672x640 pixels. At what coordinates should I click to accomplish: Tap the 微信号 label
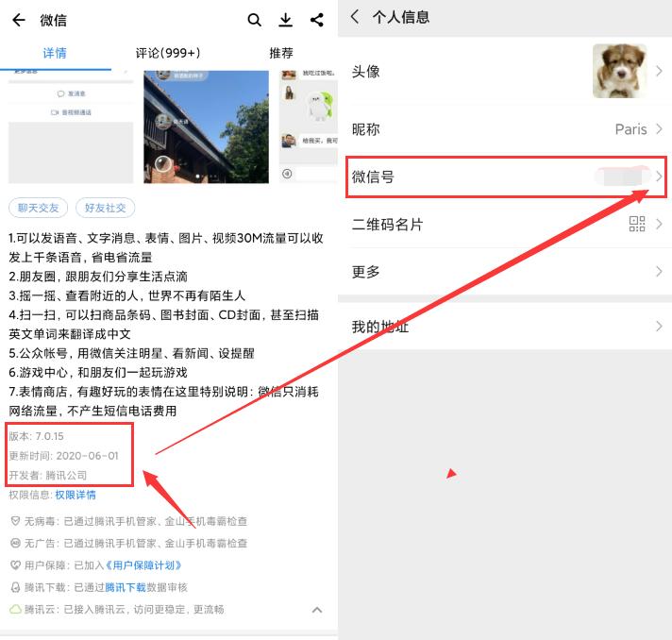[x=373, y=177]
